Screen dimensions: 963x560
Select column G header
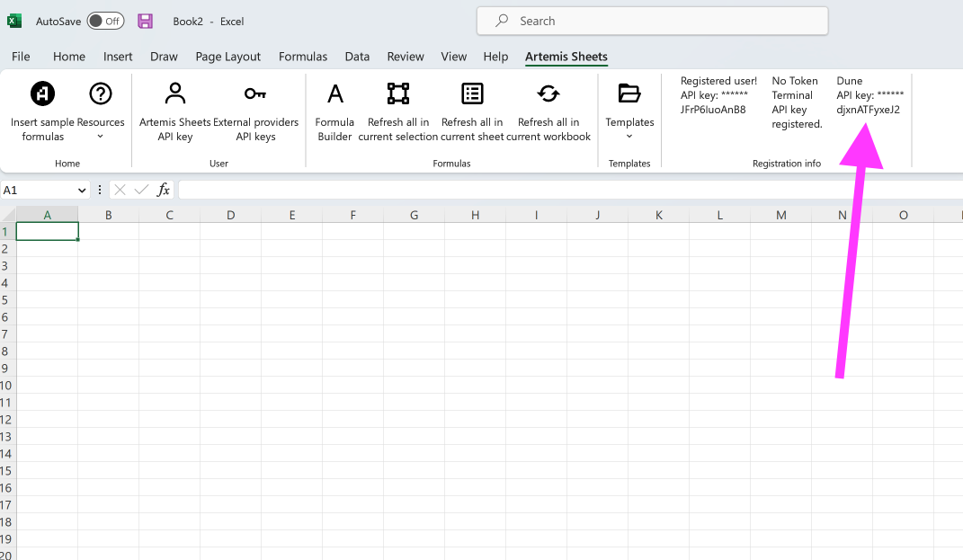[x=414, y=215]
